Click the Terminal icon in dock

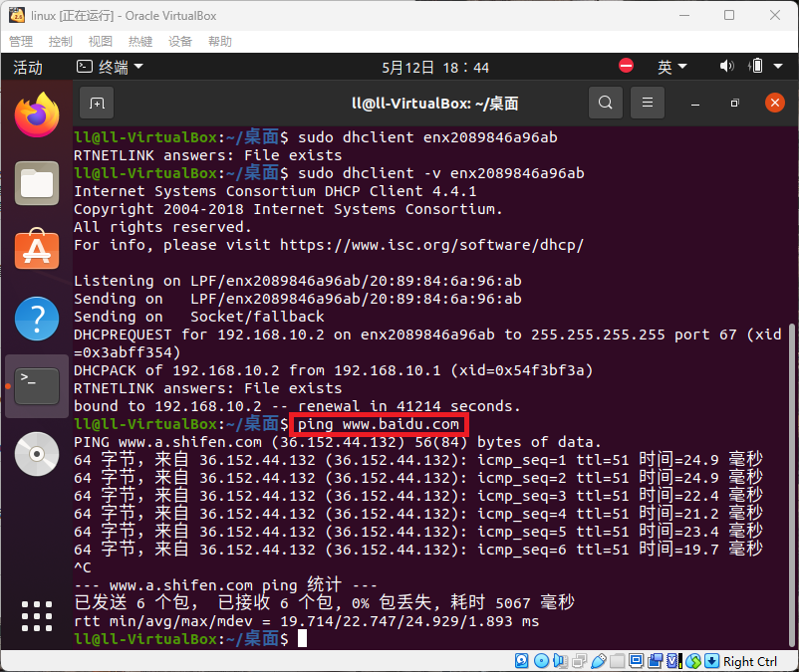[37, 386]
